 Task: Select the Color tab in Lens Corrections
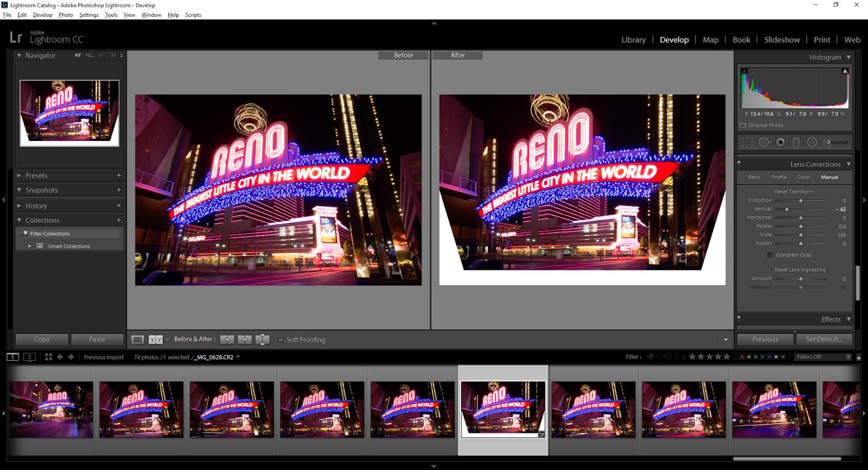pos(803,177)
